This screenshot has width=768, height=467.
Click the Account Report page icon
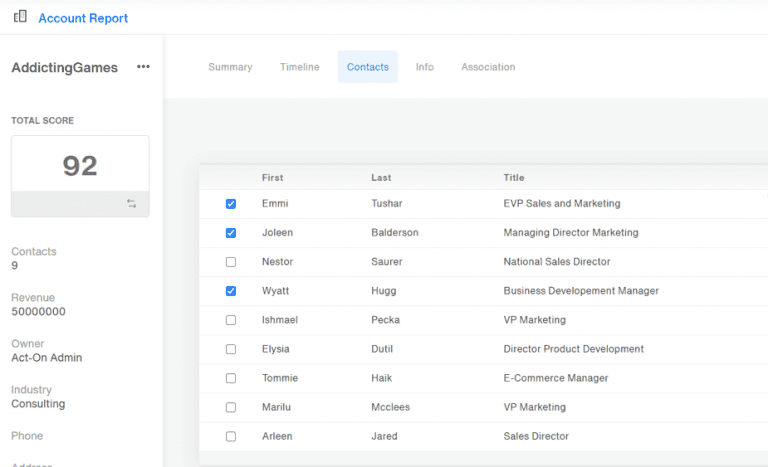20,17
